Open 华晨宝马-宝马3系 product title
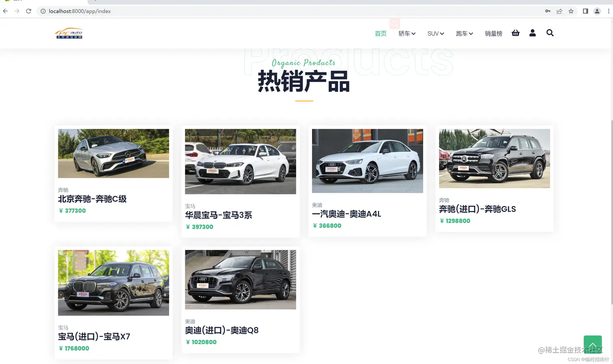The image size is (613, 364). pos(219,215)
